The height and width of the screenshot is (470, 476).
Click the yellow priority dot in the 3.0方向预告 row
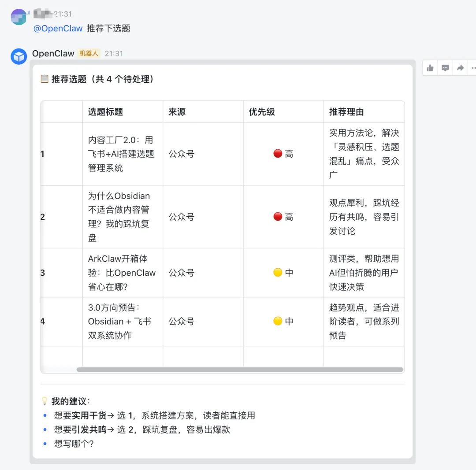point(278,321)
